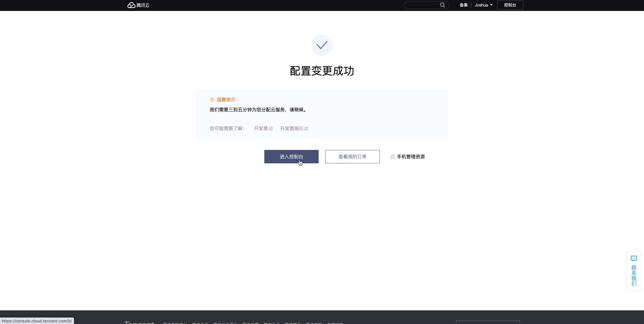Click external-link icon beside 开发票指引

[x=306, y=129]
